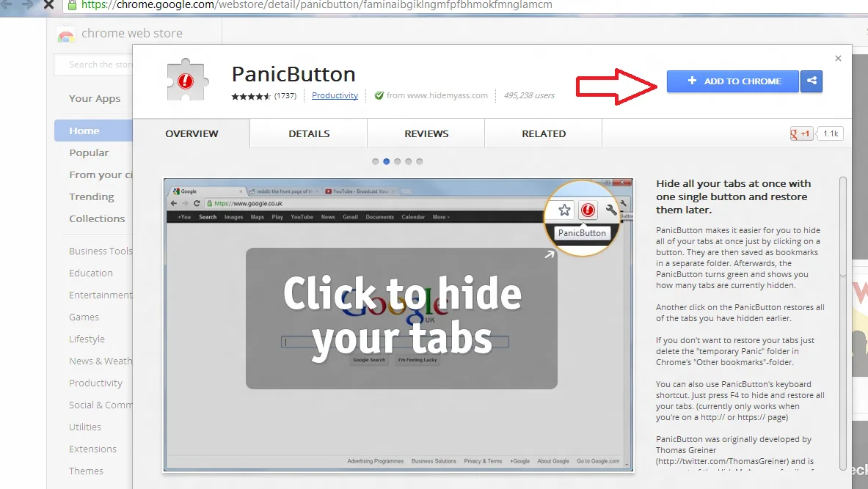View the RELATED tab
868x489 pixels.
click(x=543, y=133)
